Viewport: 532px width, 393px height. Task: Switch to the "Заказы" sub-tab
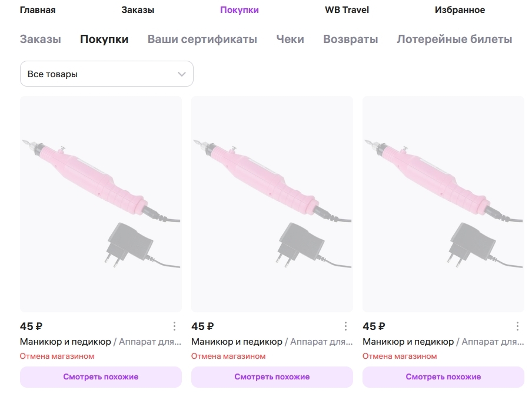(x=40, y=39)
